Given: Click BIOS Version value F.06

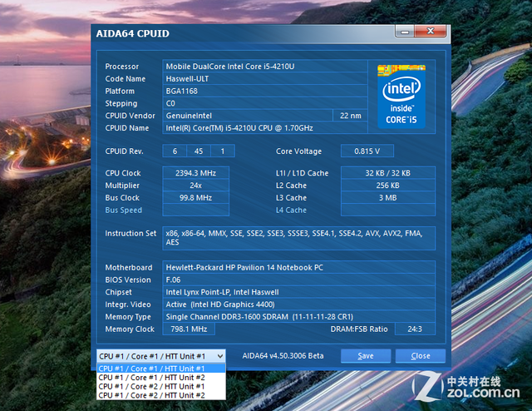Looking at the screenshot, I should [299, 280].
